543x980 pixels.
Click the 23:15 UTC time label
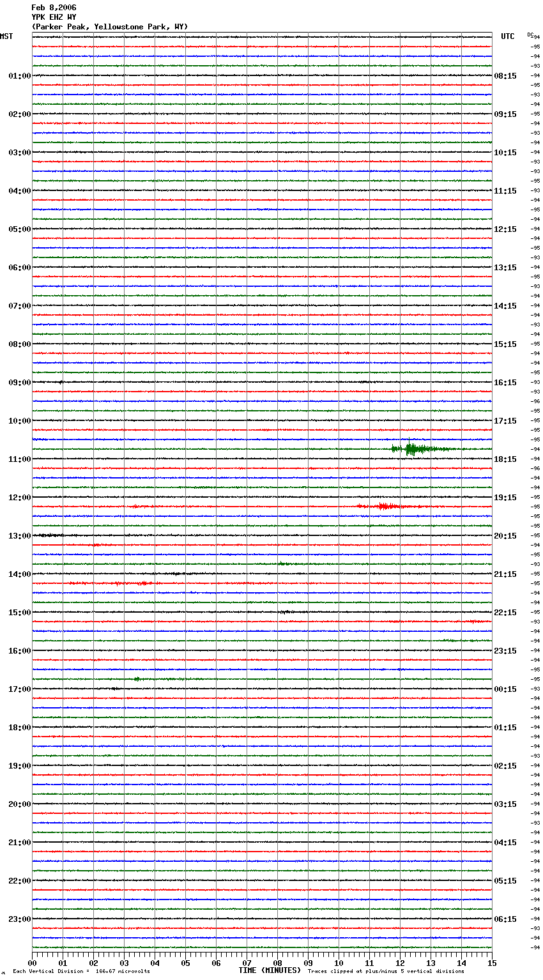(505, 651)
